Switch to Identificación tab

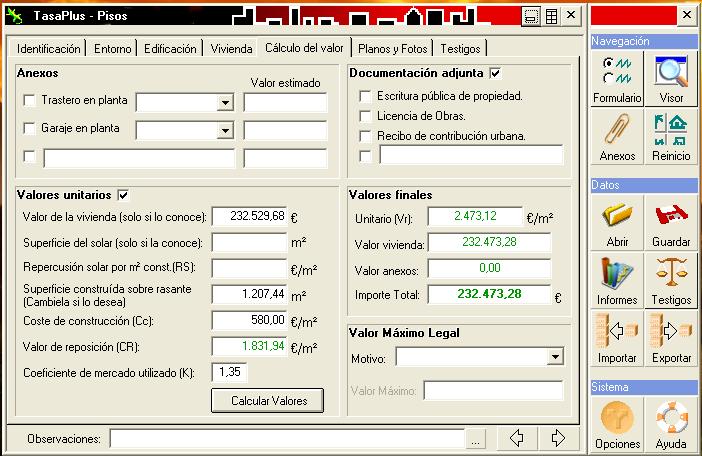pyautogui.click(x=48, y=49)
